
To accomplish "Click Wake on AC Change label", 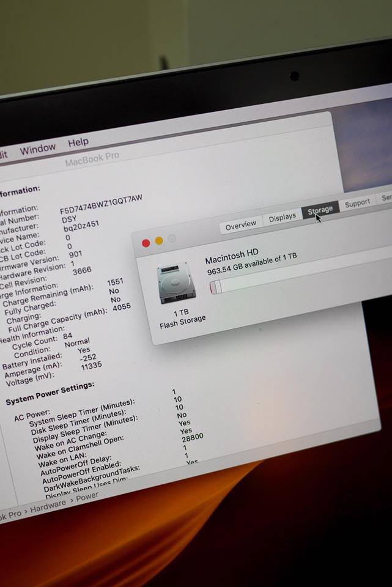I will click(x=70, y=441).
